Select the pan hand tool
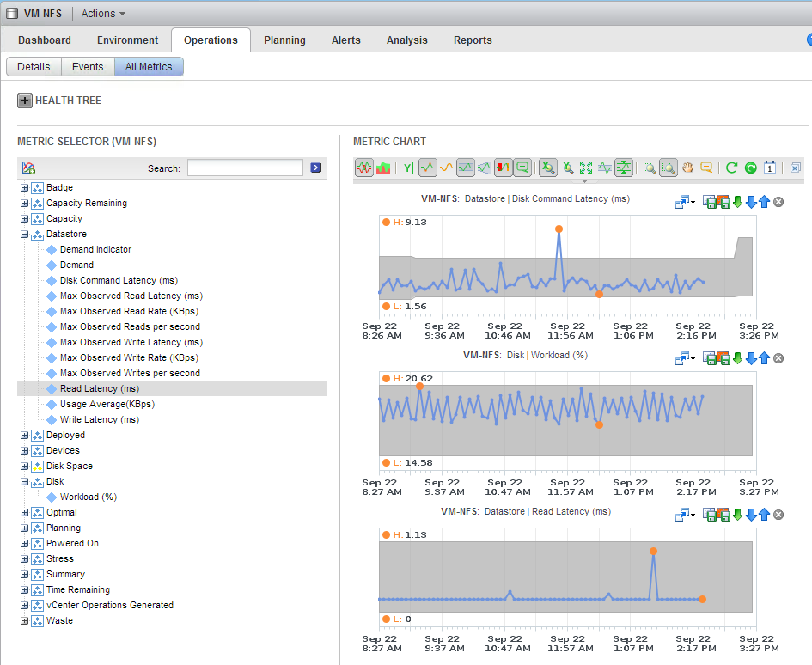 [x=687, y=168]
